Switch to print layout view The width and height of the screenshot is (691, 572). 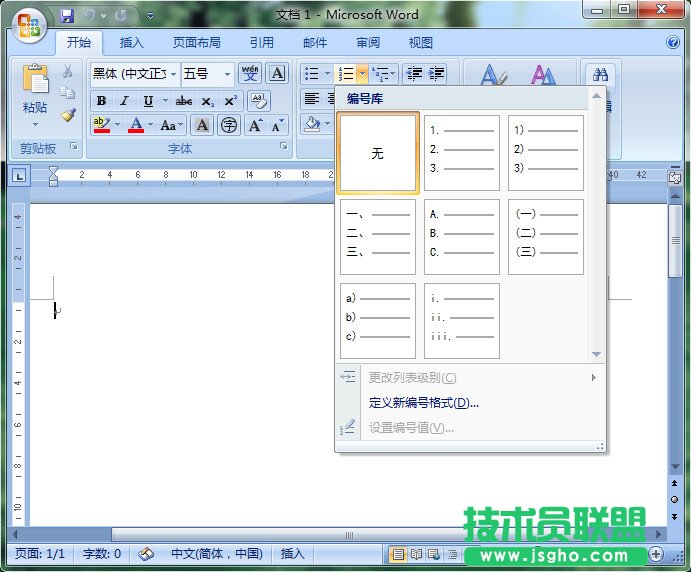[398, 554]
